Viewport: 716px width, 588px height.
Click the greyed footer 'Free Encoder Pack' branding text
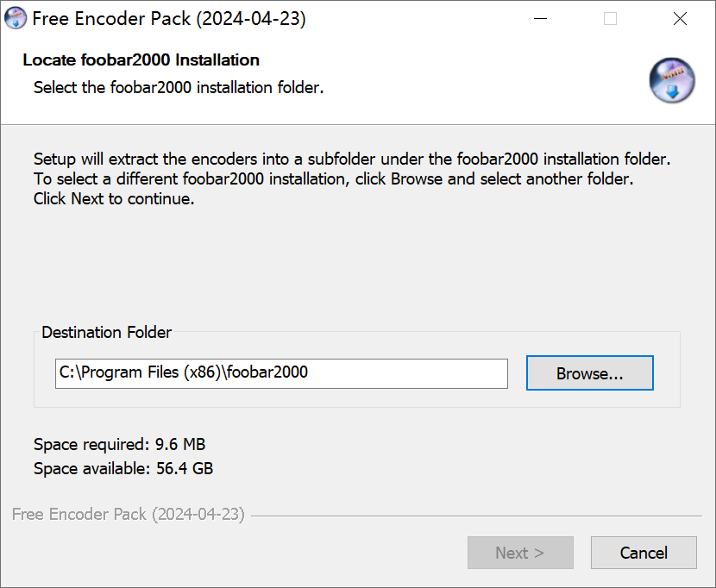pyautogui.click(x=129, y=515)
